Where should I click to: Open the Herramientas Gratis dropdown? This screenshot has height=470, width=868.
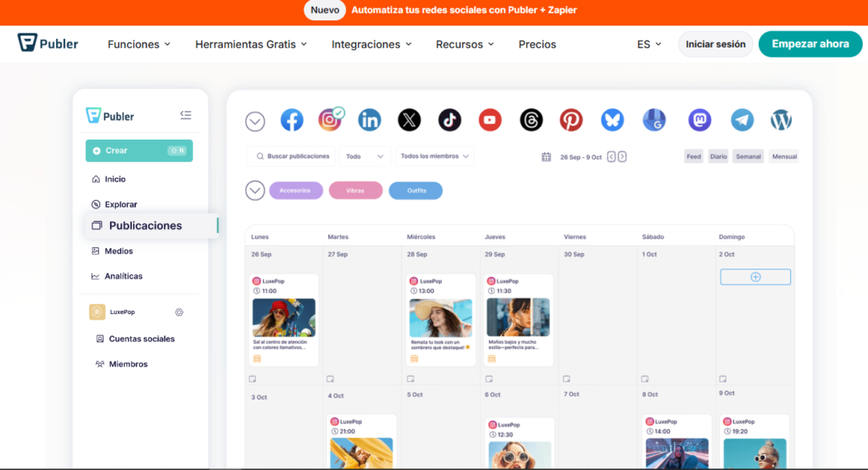(251, 44)
